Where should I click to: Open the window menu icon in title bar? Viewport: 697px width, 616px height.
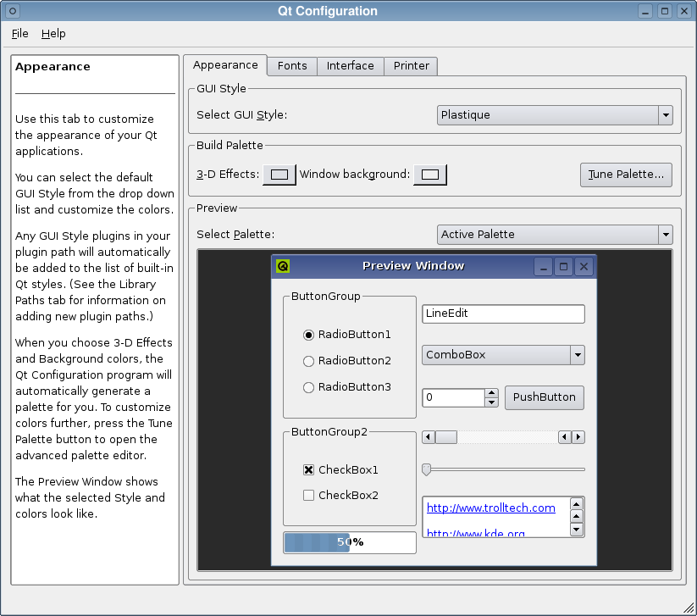coord(13,11)
